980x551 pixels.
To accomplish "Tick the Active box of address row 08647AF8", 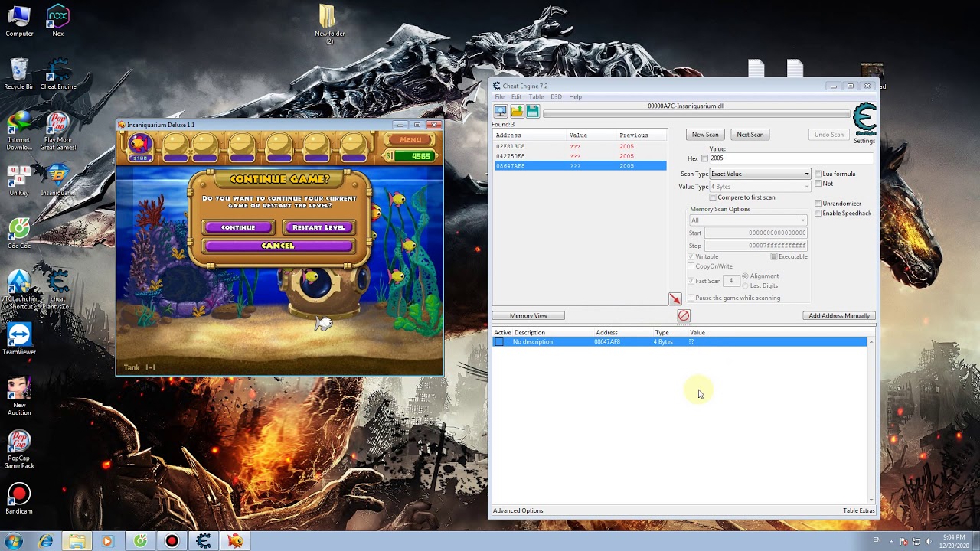I will pos(499,342).
